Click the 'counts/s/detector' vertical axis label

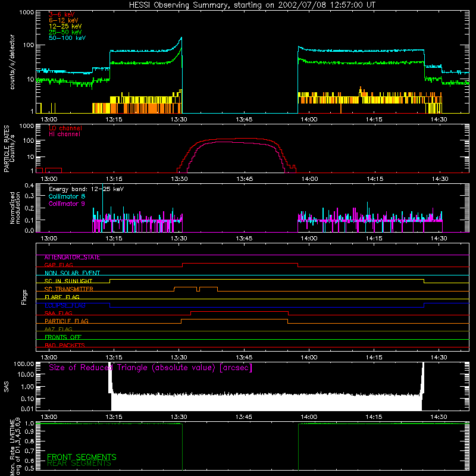pyautogui.click(x=12, y=62)
